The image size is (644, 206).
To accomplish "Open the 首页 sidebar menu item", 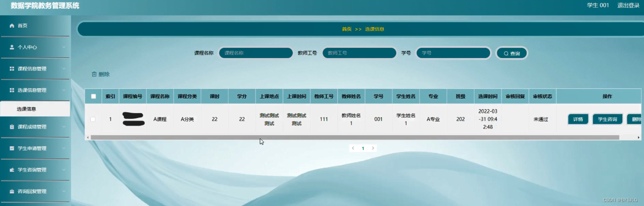I will tap(35, 25).
